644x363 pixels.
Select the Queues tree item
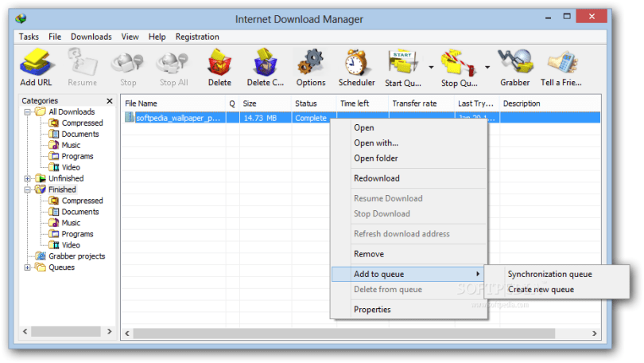click(61, 267)
